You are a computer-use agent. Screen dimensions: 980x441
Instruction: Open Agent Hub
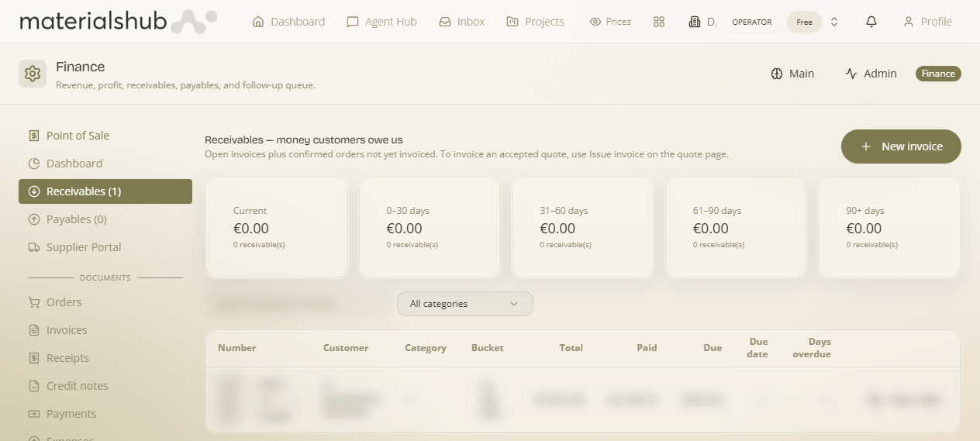point(381,22)
